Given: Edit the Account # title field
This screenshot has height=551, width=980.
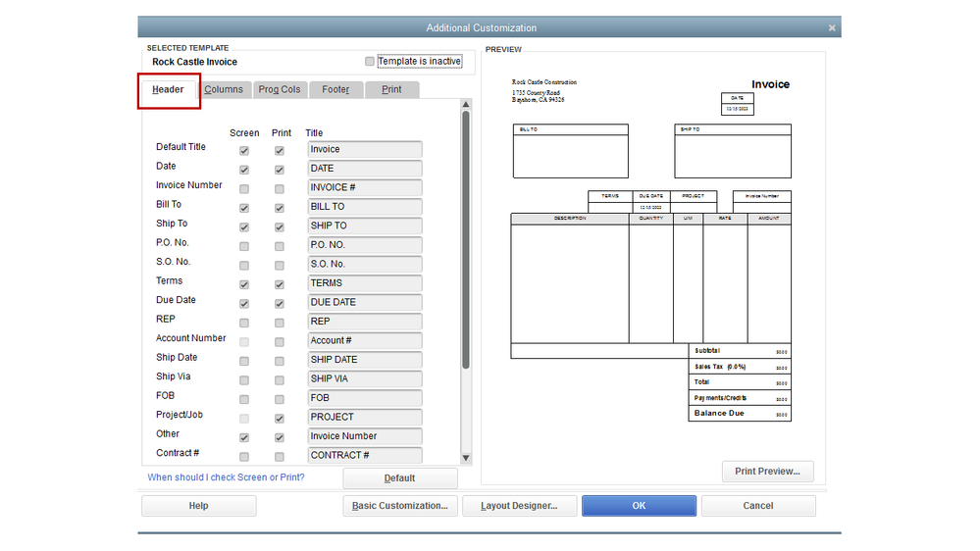Looking at the screenshot, I should click(365, 340).
